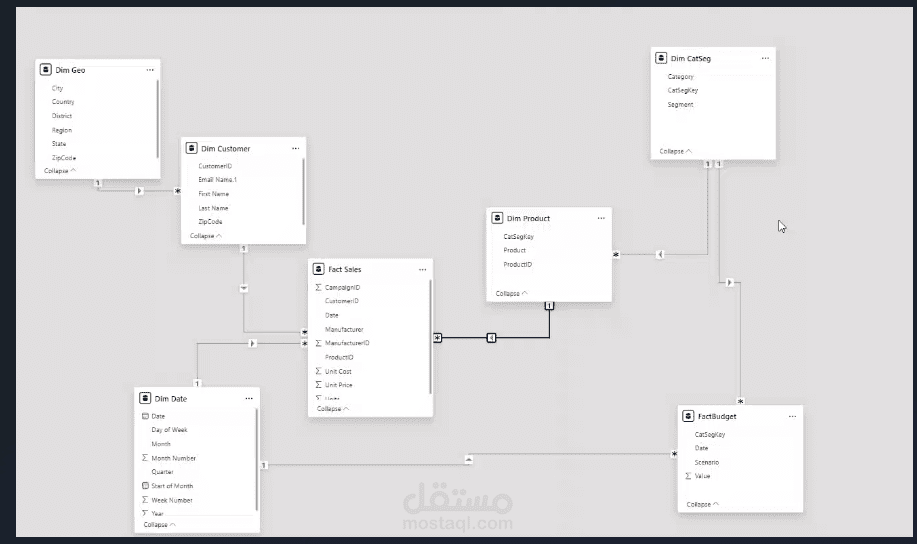This screenshot has width=917, height=544.
Task: Click sigma icon beside Unit Cost
Action: click(318, 371)
